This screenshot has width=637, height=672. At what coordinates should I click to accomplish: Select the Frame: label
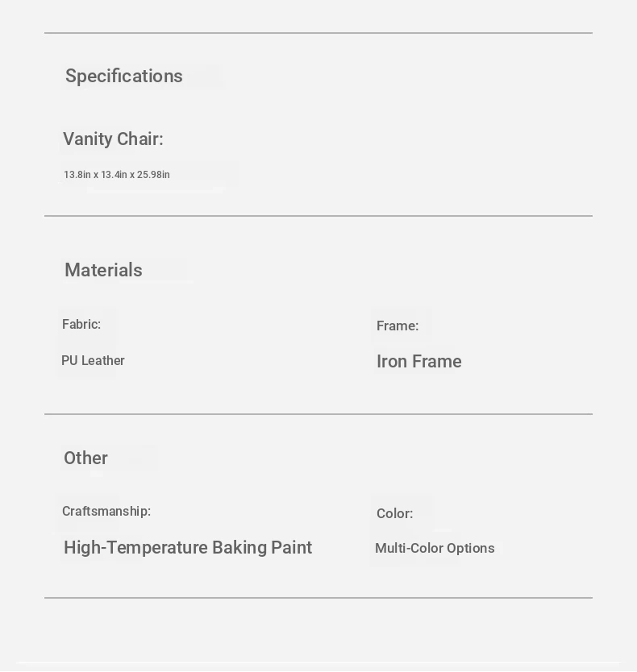coord(398,326)
